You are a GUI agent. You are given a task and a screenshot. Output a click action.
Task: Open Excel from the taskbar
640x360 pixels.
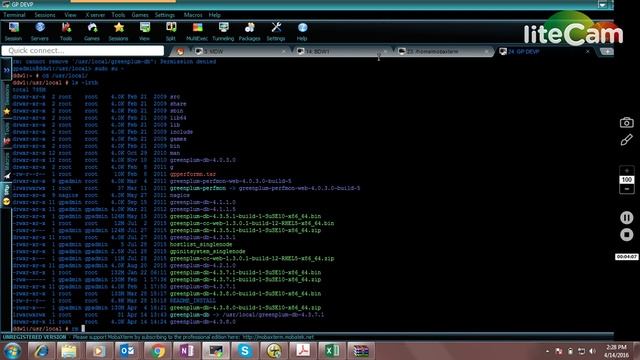tap(332, 351)
